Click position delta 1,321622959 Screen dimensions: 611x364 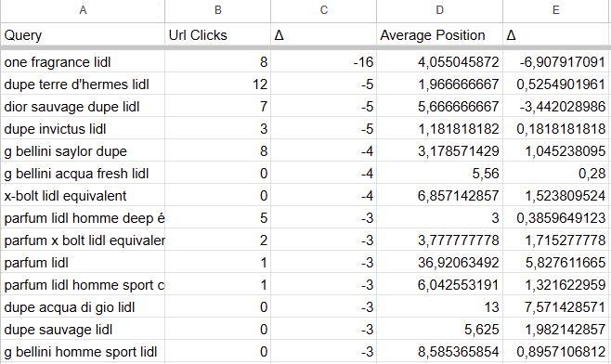point(556,284)
